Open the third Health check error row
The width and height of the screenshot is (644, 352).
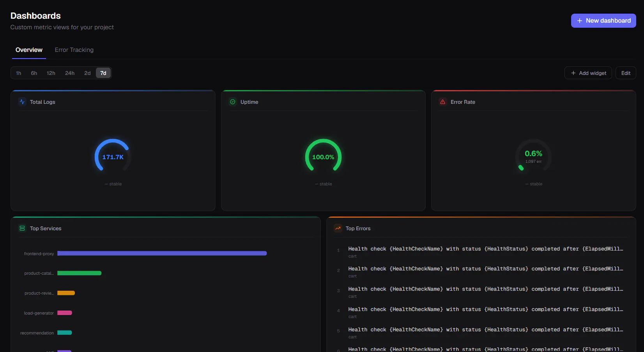[481, 292]
